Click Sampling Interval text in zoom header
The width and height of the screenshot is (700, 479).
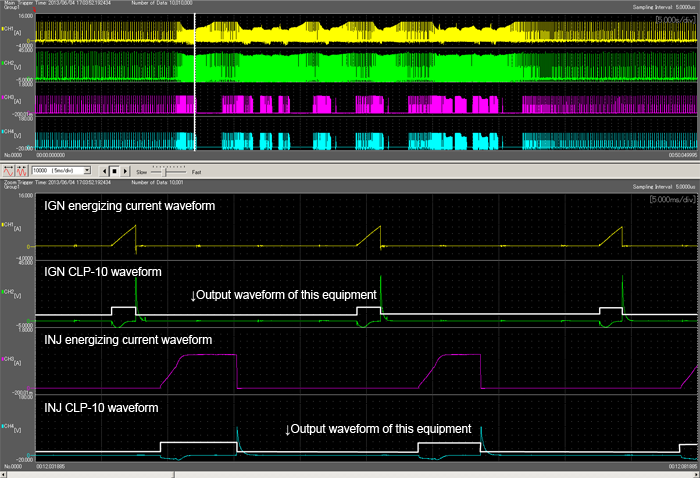[664, 187]
